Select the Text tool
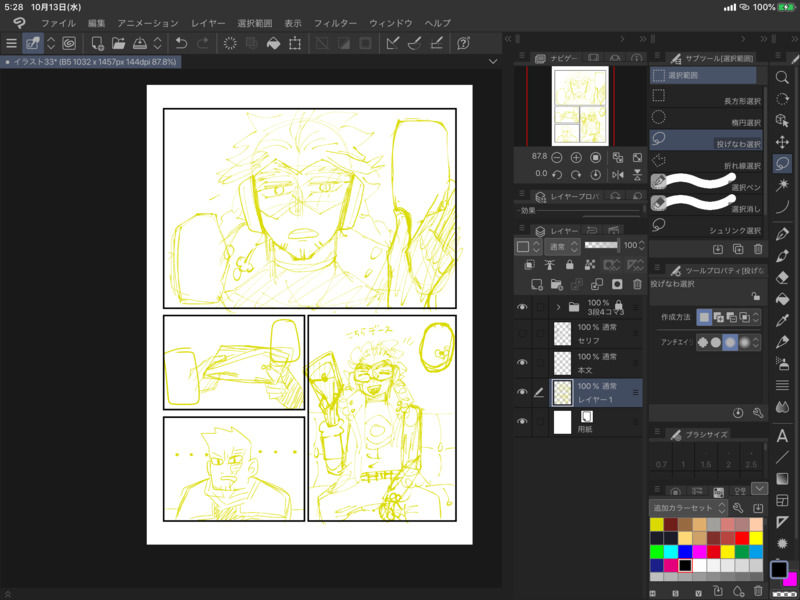 pos(782,436)
